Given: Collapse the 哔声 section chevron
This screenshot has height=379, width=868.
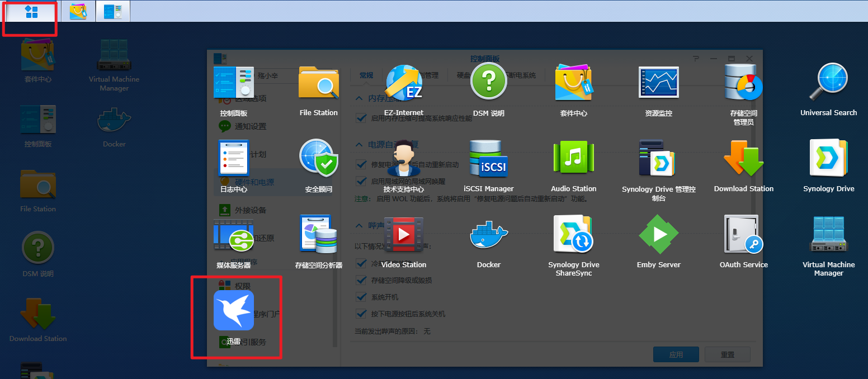Looking at the screenshot, I should (x=360, y=225).
